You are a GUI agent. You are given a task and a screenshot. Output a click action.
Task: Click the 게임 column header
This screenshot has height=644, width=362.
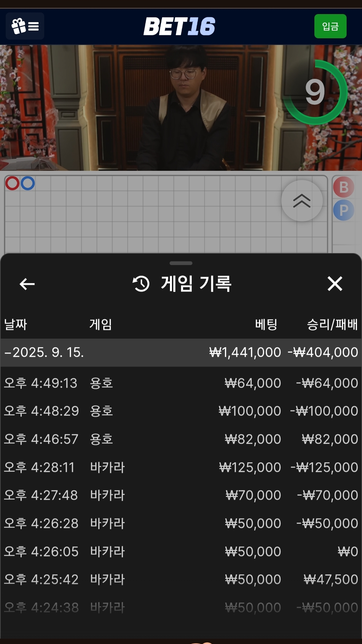[101, 325]
